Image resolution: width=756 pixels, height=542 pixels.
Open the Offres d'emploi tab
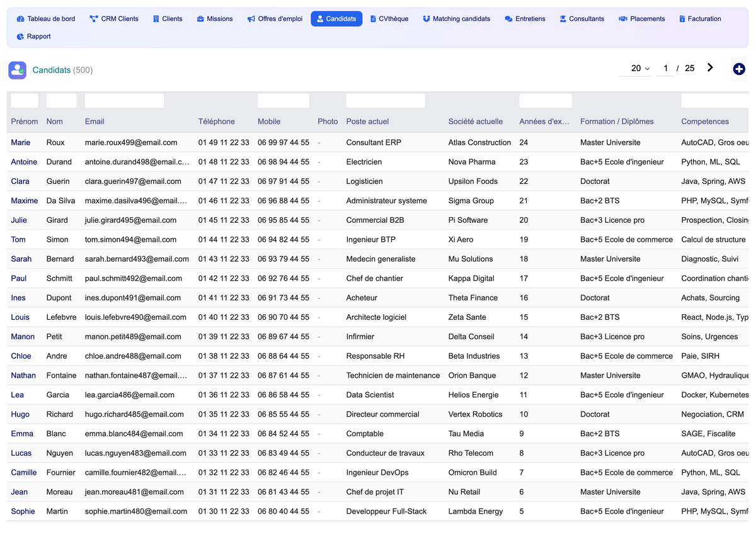click(x=275, y=19)
